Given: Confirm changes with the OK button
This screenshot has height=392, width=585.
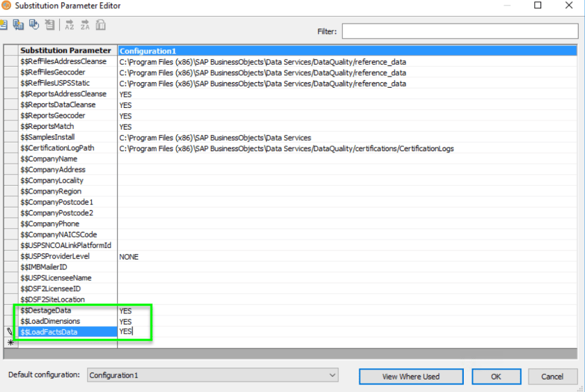Looking at the screenshot, I should [495, 376].
